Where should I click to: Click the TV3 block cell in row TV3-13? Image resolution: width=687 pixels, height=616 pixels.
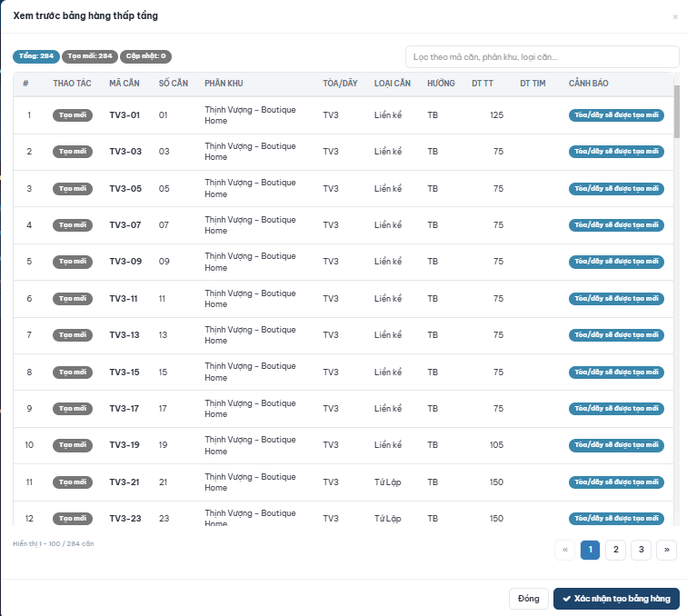[331, 335]
